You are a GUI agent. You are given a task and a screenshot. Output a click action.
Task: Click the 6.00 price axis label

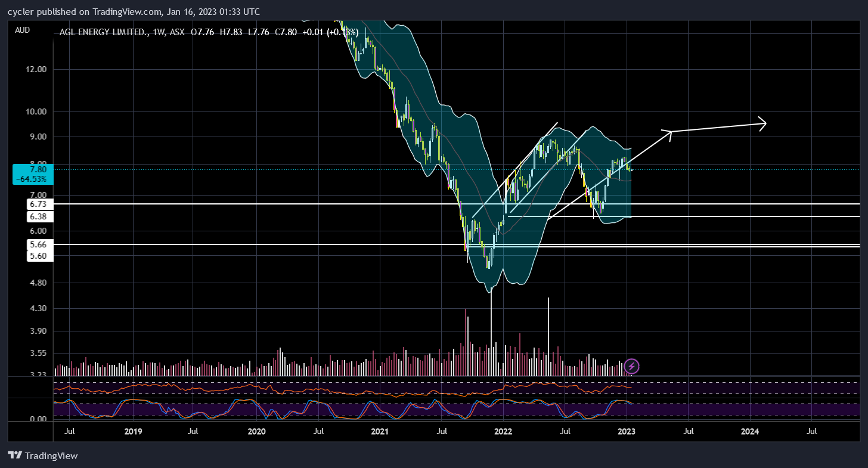(x=37, y=231)
